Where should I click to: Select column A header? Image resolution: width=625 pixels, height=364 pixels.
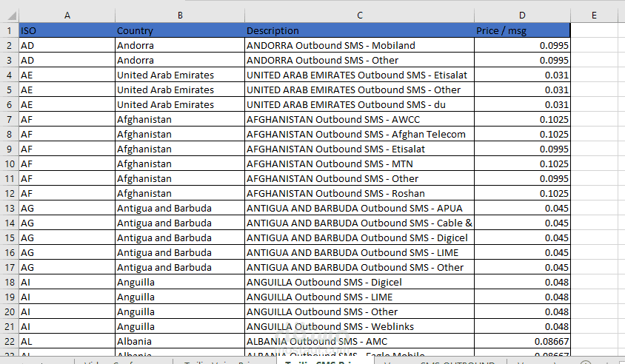tap(67, 15)
